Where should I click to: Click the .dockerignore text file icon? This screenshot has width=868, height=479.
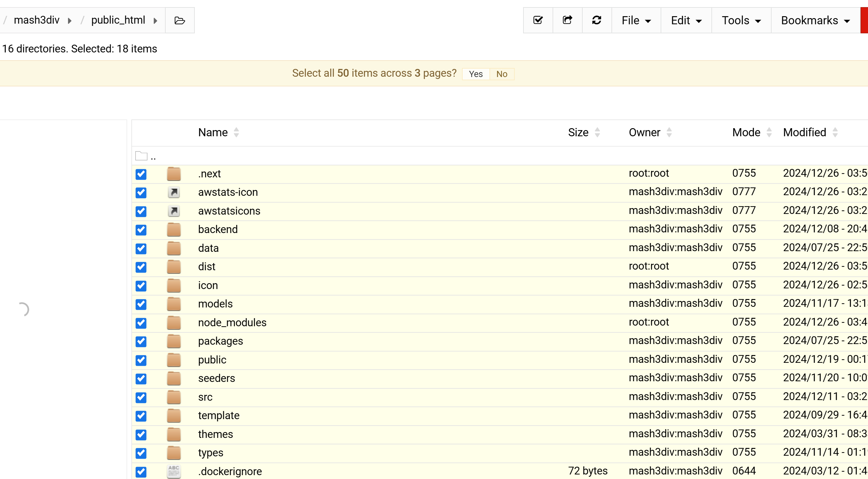coord(174,471)
